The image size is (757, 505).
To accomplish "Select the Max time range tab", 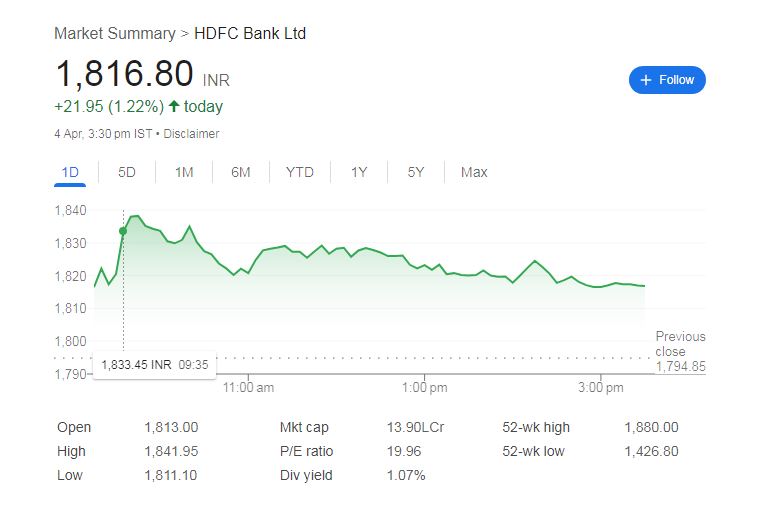I will click(474, 172).
